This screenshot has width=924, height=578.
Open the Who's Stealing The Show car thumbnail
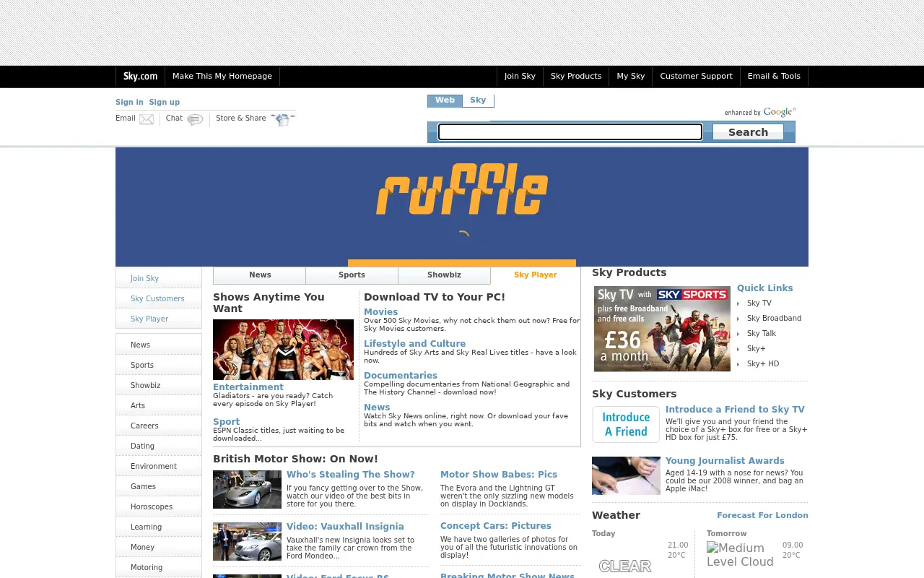pos(247,490)
